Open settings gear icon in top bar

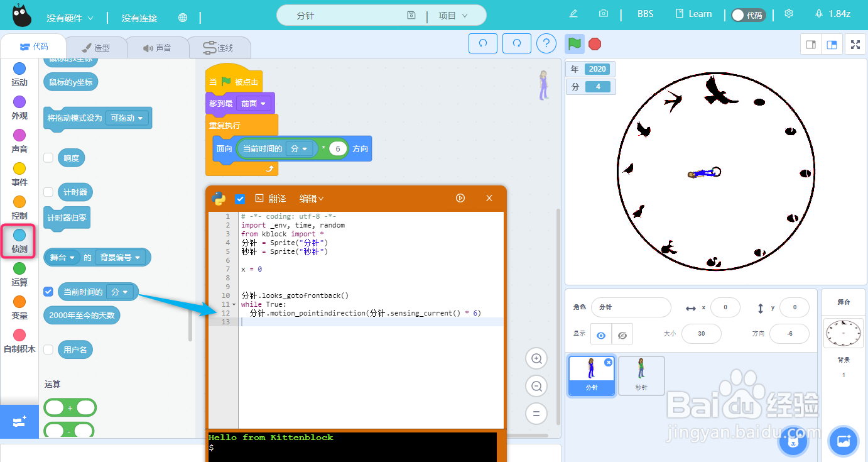pyautogui.click(x=789, y=14)
